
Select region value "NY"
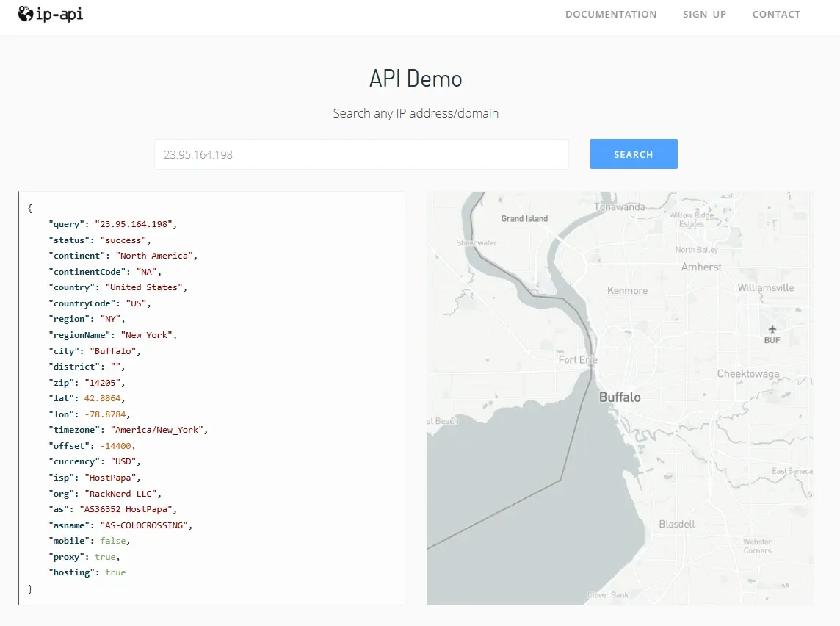click(110, 319)
